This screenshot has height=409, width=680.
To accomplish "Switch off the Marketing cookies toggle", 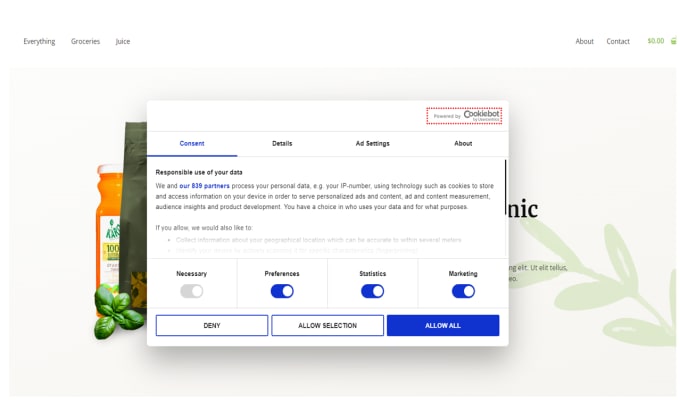I will pos(463,291).
